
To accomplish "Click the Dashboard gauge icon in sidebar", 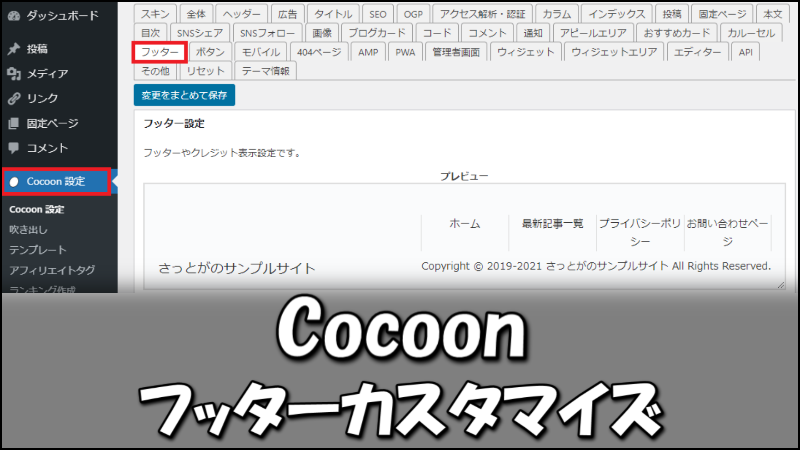I will click(13, 16).
